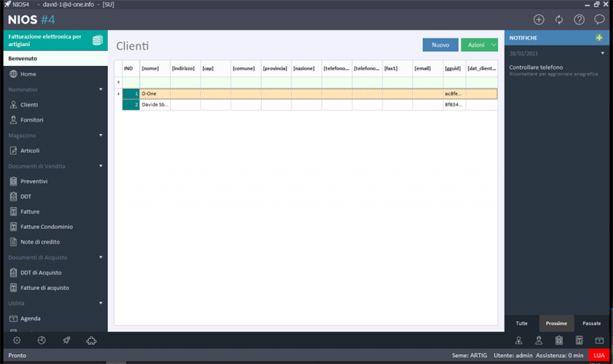The image size is (613, 364).
Task: Click the add plus icon in header
Action: tap(539, 20)
